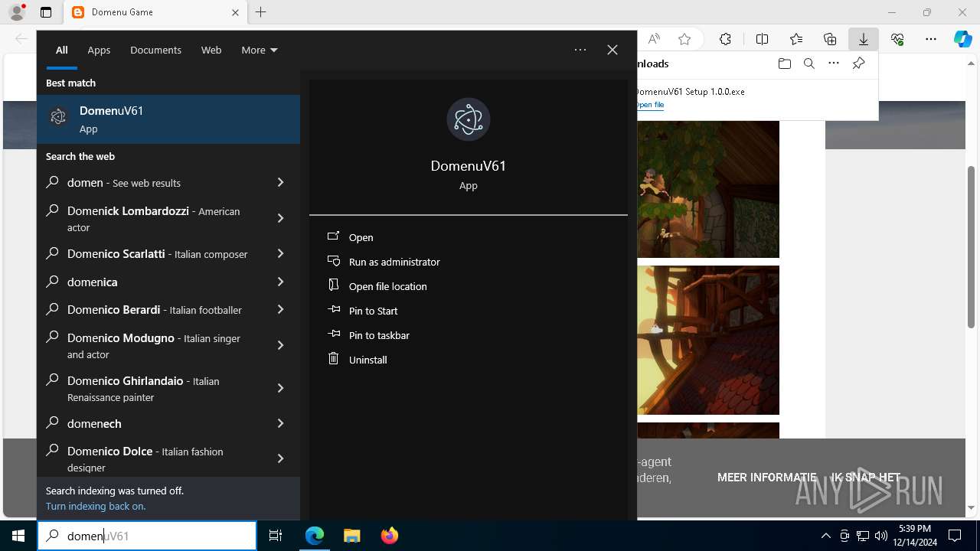This screenshot has height=551, width=980.
Task: Expand the More filter dropdown
Action: pyautogui.click(x=259, y=50)
